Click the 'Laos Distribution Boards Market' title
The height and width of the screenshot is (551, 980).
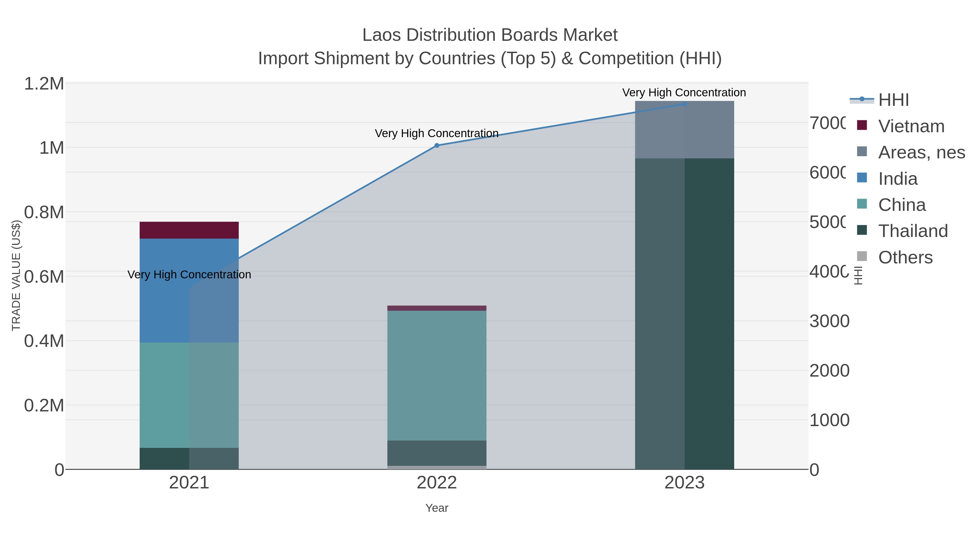point(490,35)
